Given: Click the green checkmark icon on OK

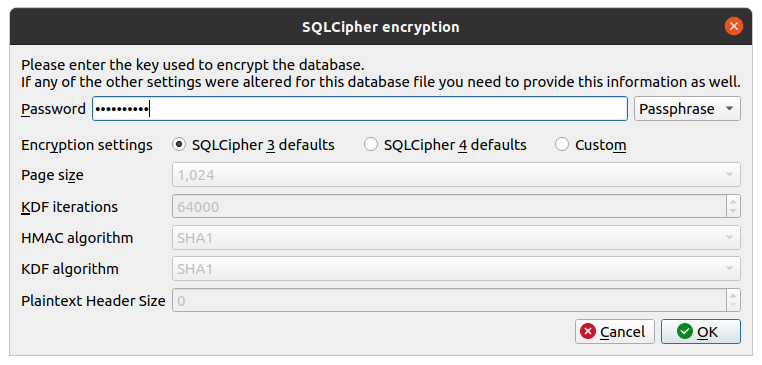Looking at the screenshot, I should click(x=684, y=331).
